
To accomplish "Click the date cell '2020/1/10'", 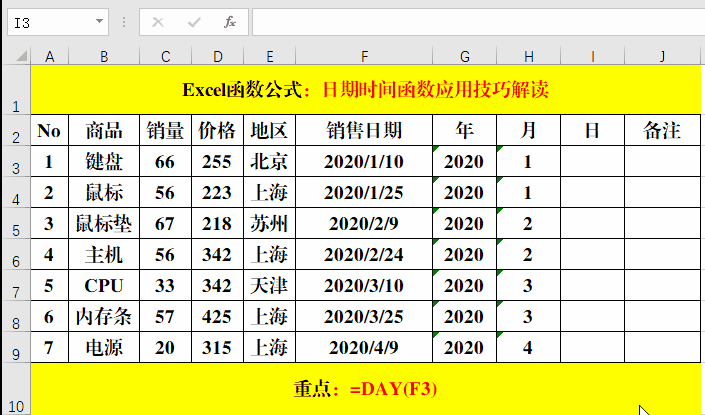I will tap(364, 161).
